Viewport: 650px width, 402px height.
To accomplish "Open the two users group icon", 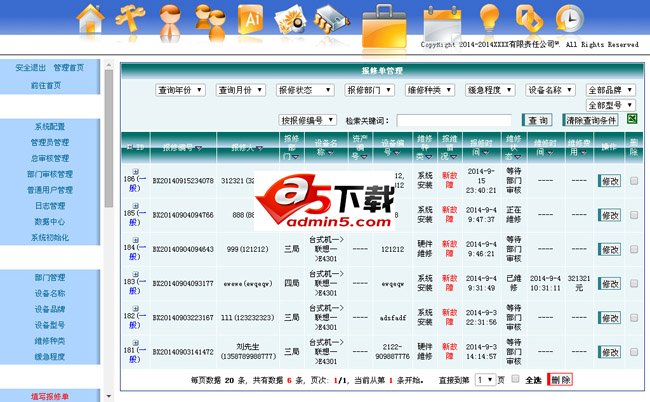I will coord(210,21).
